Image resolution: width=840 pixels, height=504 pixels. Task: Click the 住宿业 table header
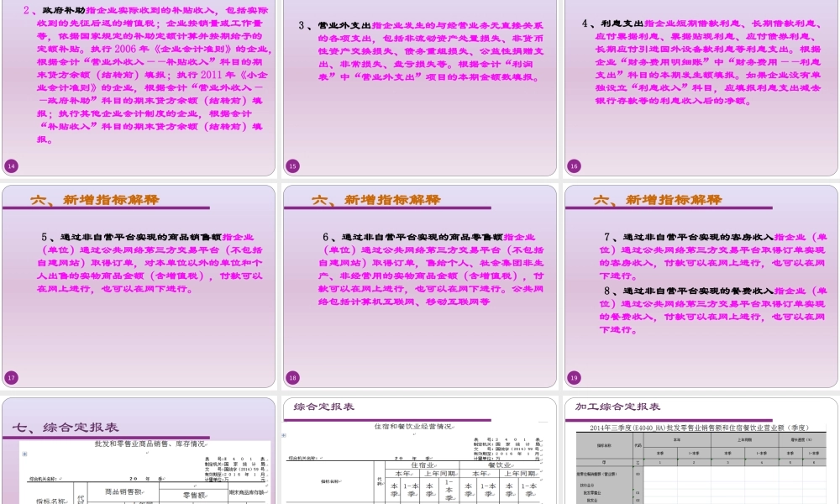(423, 465)
